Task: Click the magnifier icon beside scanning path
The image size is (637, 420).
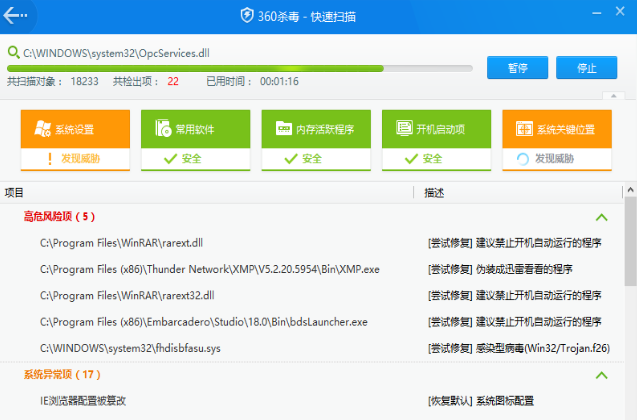Action: (12, 52)
